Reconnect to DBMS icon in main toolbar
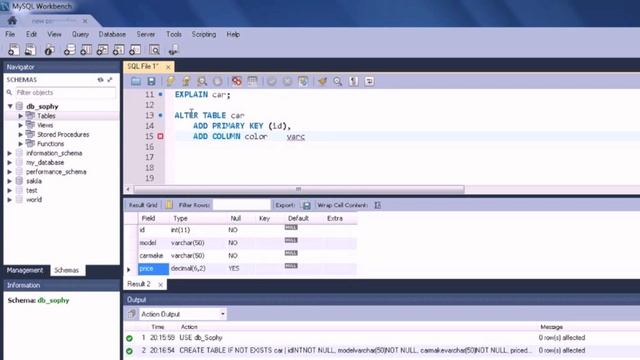The width and height of the screenshot is (640, 360). click(173, 50)
